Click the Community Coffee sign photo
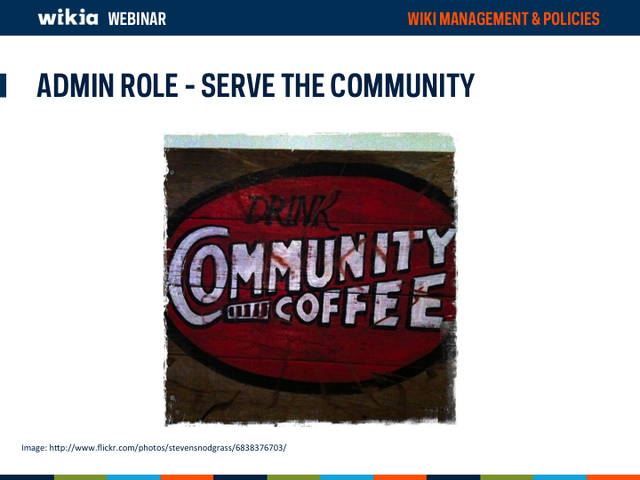 coord(310,279)
